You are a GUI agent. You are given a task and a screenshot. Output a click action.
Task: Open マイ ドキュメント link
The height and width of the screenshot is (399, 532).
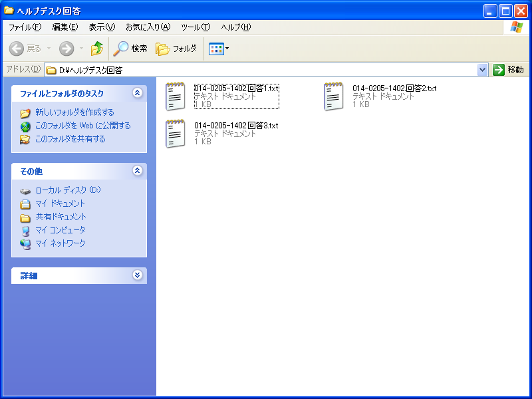(x=60, y=203)
